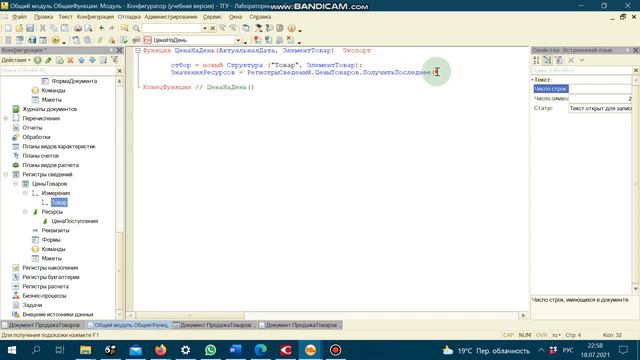Move the item up with the blue up arrow
Viewport: 640px width, 360px height.
pyautogui.click(x=81, y=60)
